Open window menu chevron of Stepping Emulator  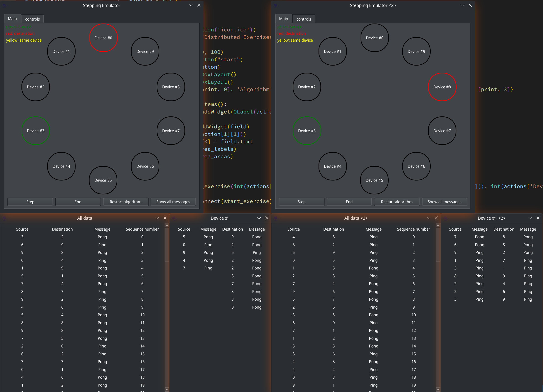[x=191, y=5]
